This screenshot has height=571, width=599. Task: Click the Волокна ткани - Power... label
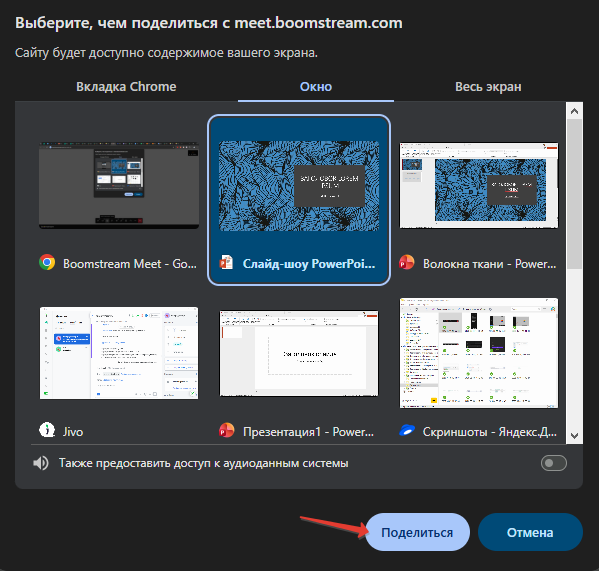point(489,264)
